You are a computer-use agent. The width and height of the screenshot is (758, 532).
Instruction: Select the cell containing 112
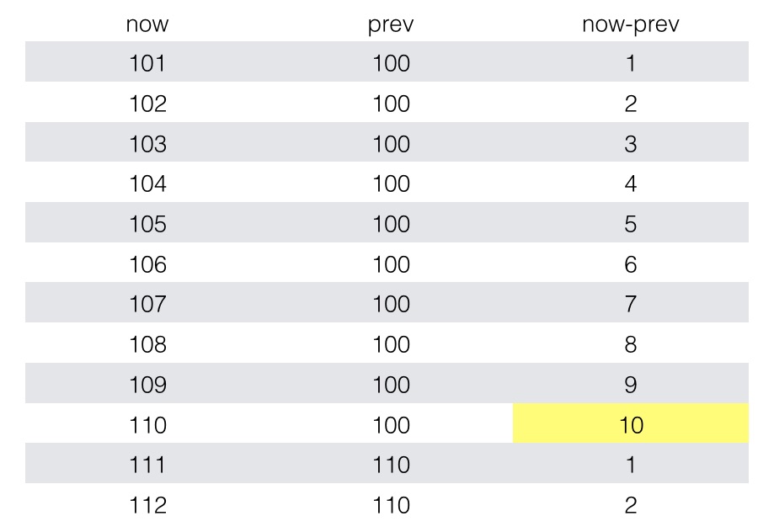147,505
